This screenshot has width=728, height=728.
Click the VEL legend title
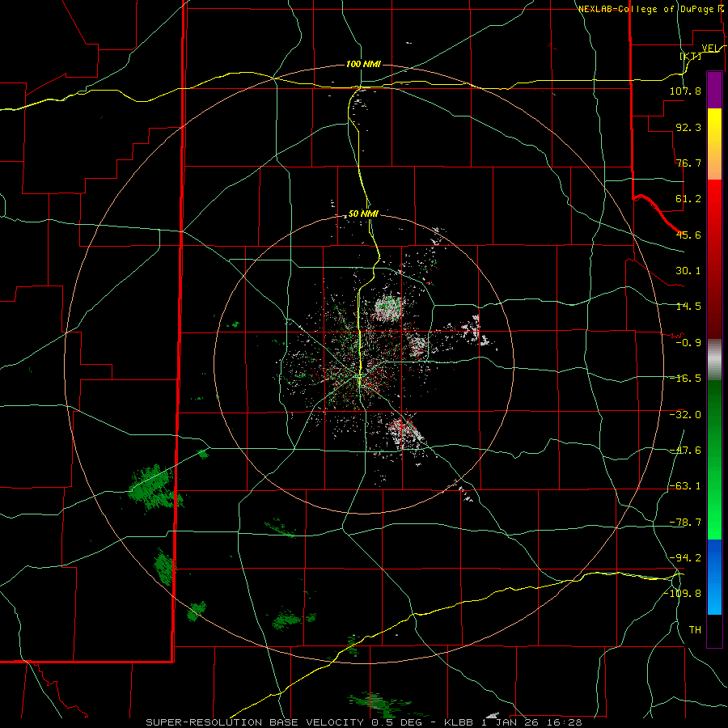(712, 48)
